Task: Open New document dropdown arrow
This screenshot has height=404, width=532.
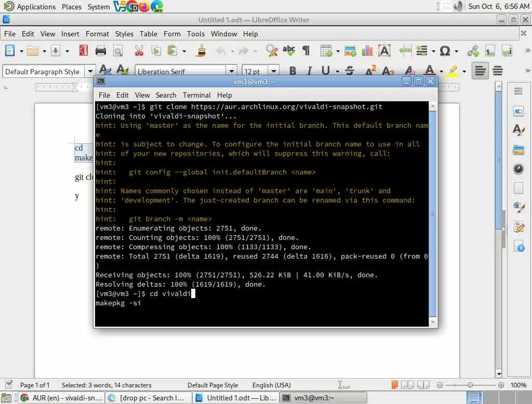Action: (21, 51)
